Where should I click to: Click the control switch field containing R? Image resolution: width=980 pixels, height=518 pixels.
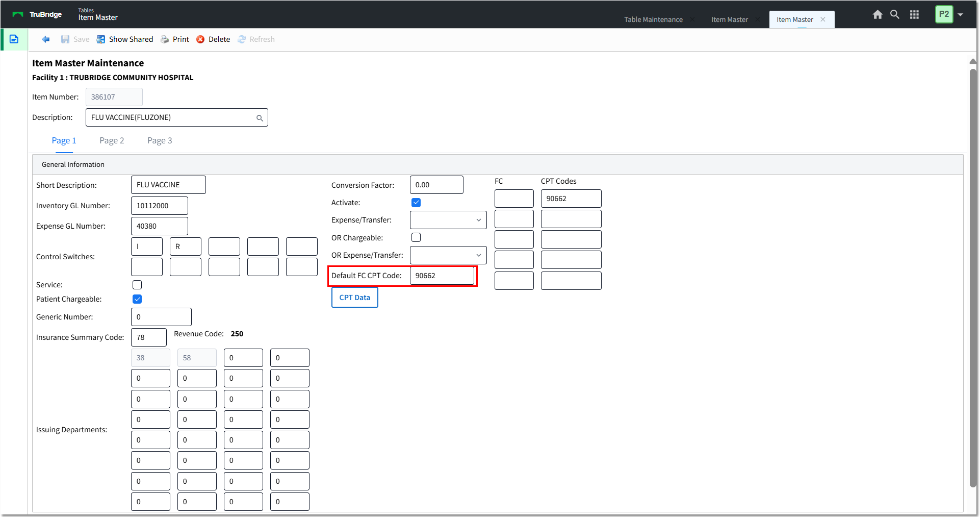coord(186,246)
